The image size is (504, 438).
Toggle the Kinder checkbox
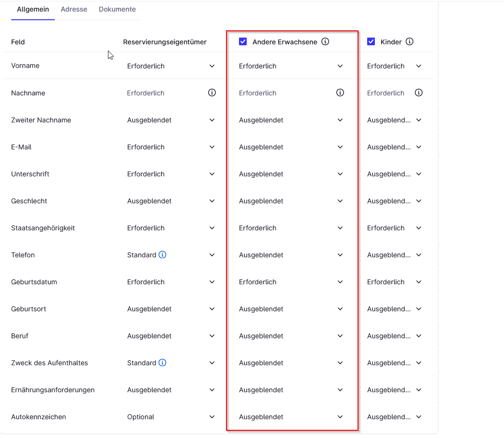371,42
